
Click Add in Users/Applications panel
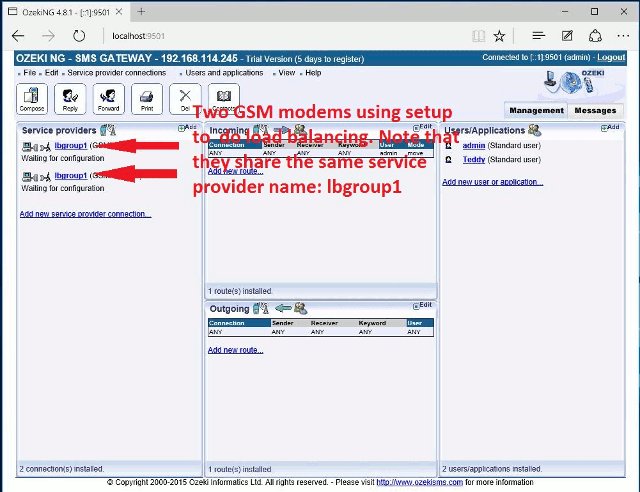(610, 128)
